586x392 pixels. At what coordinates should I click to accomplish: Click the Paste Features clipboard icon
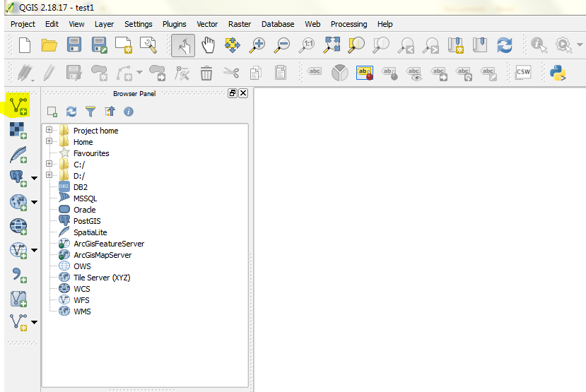click(281, 73)
